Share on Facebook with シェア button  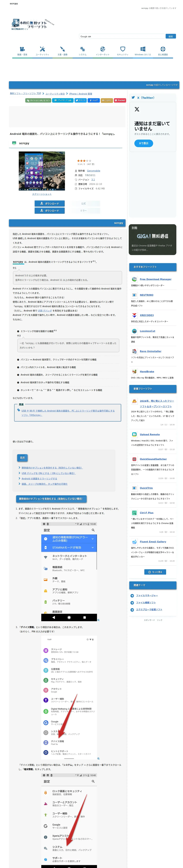[94, 100]
